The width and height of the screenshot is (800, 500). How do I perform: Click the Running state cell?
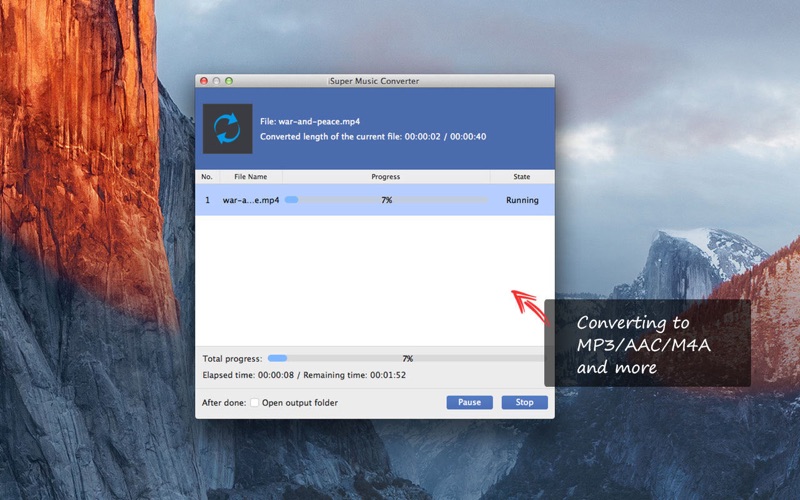click(521, 200)
